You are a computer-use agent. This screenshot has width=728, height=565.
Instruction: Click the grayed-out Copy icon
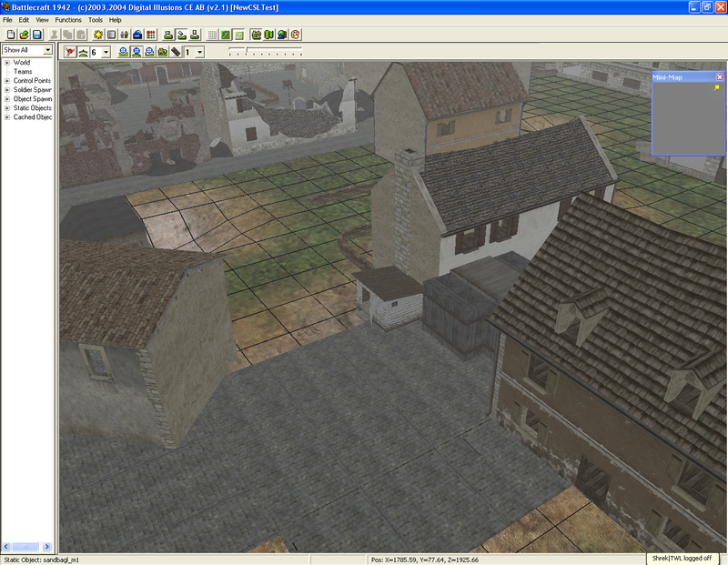(67, 35)
